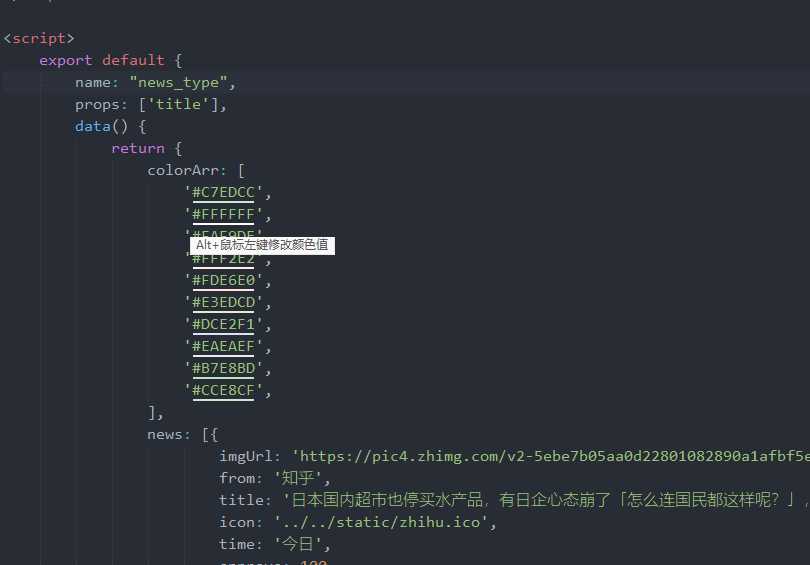Click the #FDE6E0 color value
Screen dimensions: 810x565
pos(227,280)
